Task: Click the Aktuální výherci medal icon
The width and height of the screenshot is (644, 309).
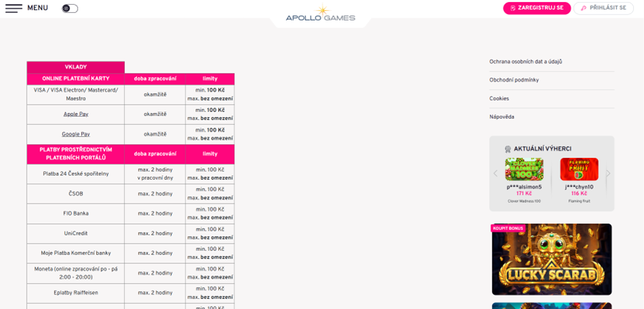Action: pos(508,149)
